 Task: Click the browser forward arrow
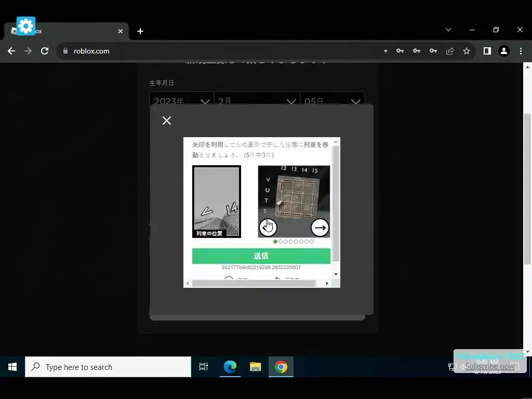coord(28,51)
